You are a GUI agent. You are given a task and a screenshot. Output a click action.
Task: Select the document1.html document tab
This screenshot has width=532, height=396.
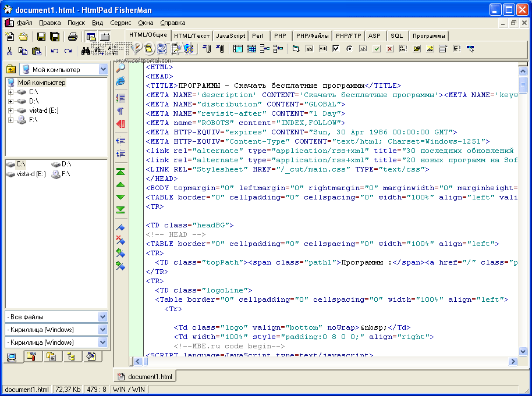tap(145, 376)
